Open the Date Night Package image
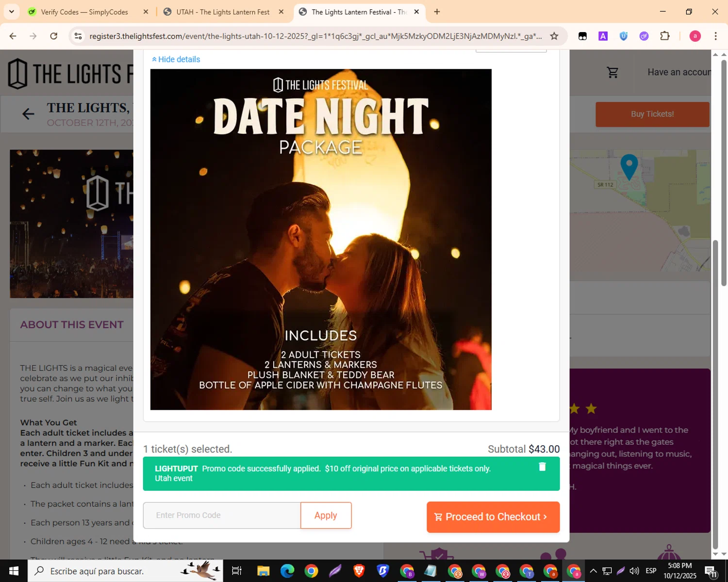This screenshot has width=728, height=582. [321, 240]
